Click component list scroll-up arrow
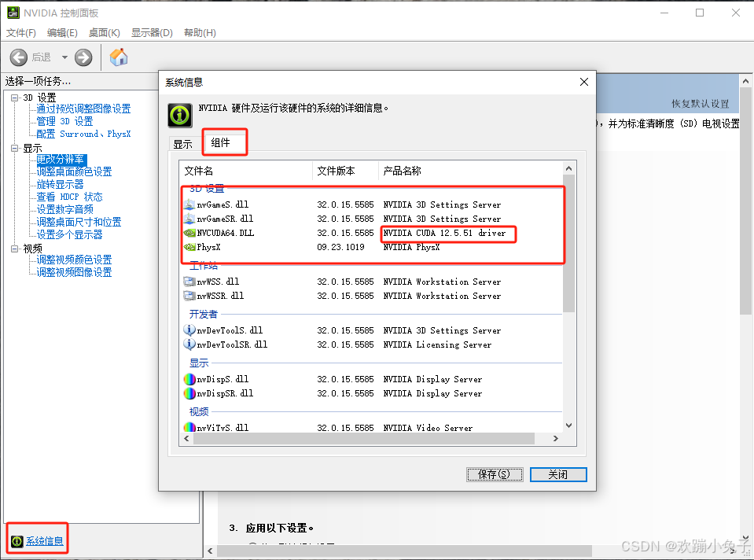 (569, 168)
